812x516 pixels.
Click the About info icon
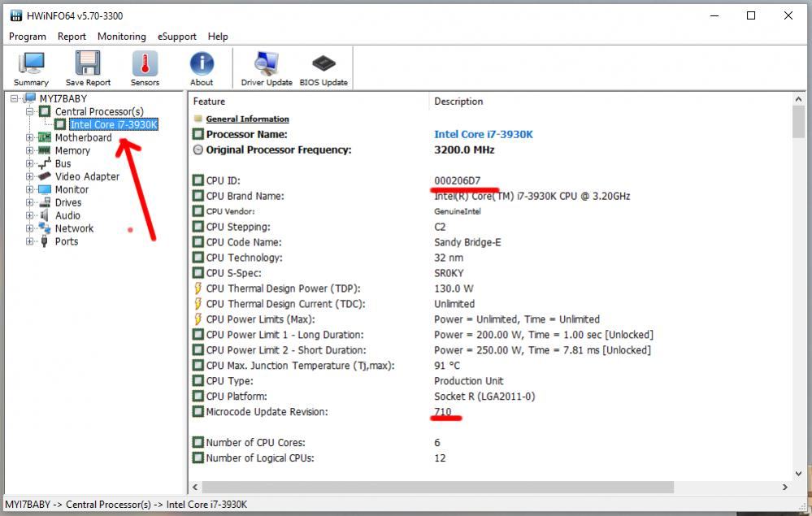point(202,68)
